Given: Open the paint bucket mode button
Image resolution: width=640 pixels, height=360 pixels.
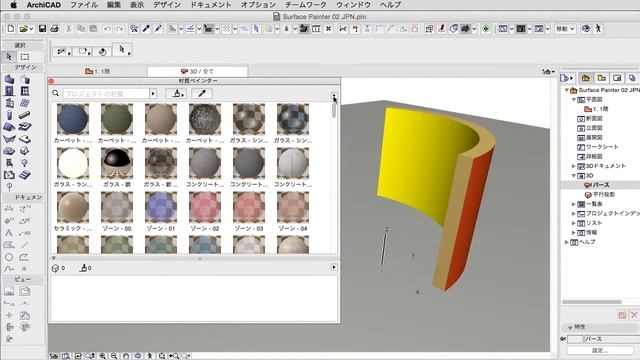Looking at the screenshot, I should pos(176,93).
